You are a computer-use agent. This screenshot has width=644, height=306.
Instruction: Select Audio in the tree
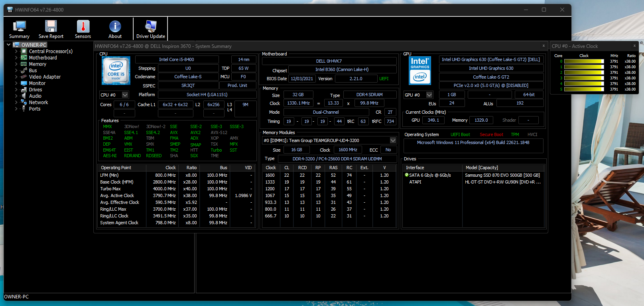35,96
